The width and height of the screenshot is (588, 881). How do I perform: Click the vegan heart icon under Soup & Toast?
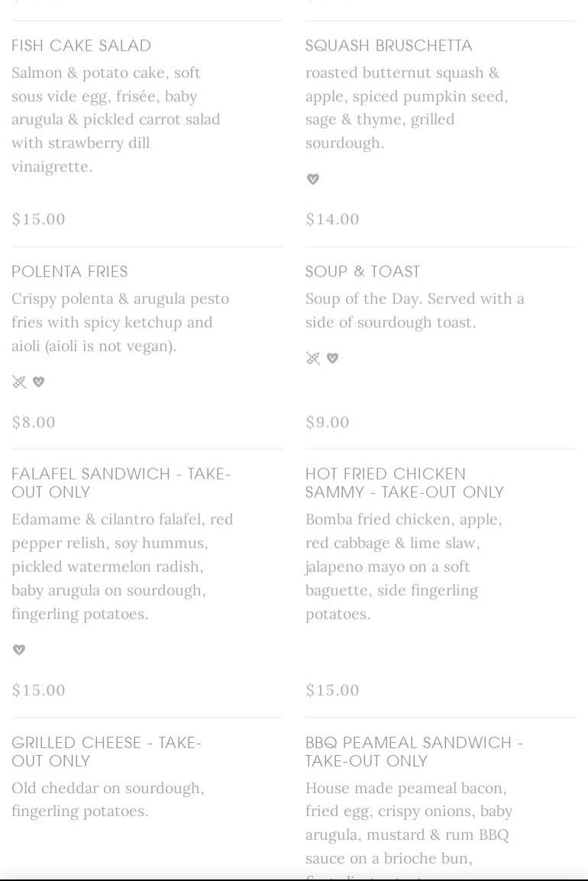coord(332,358)
